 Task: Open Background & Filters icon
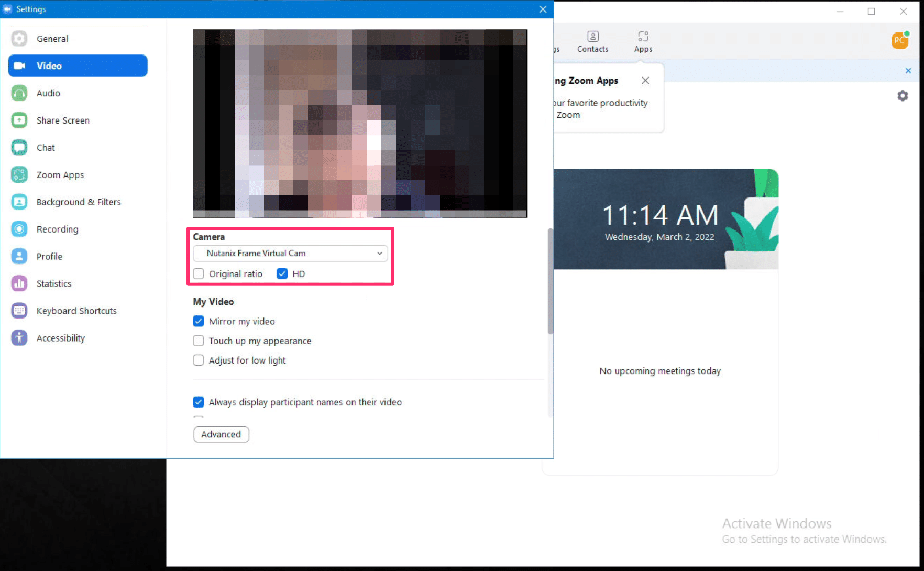click(19, 202)
